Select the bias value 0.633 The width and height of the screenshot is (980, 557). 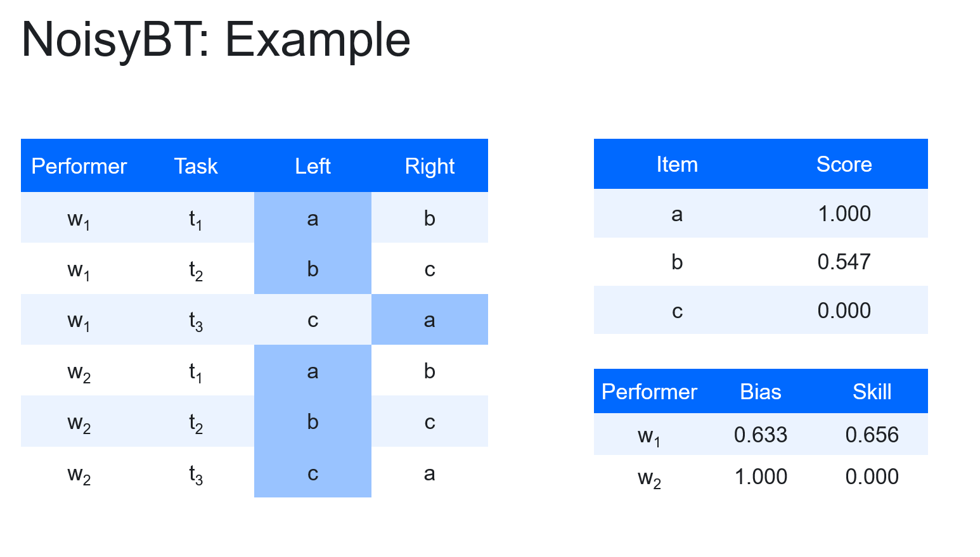tap(760, 435)
